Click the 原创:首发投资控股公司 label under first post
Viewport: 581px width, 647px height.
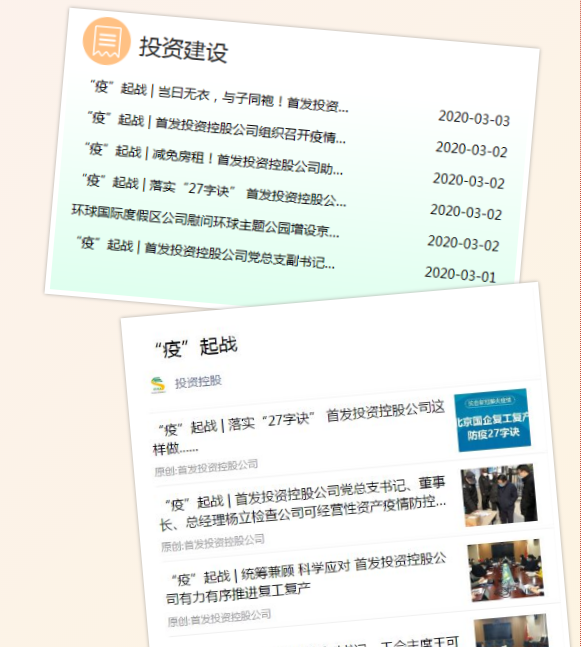click(206, 468)
